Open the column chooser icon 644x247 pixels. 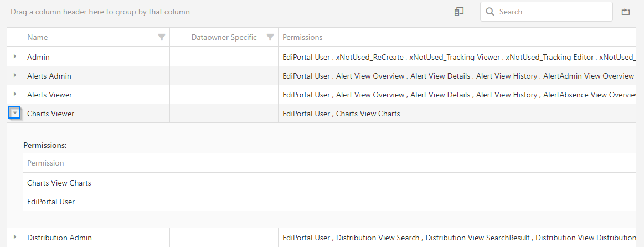click(x=458, y=12)
